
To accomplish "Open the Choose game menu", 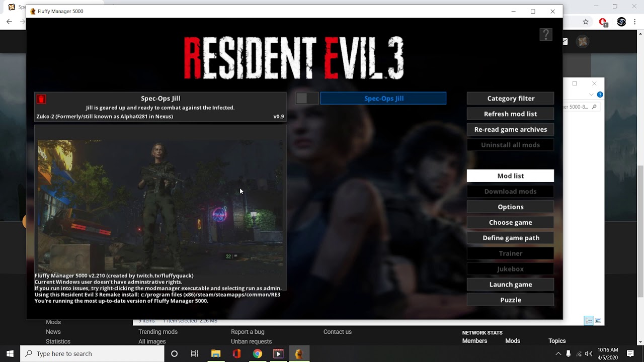I will point(510,222).
